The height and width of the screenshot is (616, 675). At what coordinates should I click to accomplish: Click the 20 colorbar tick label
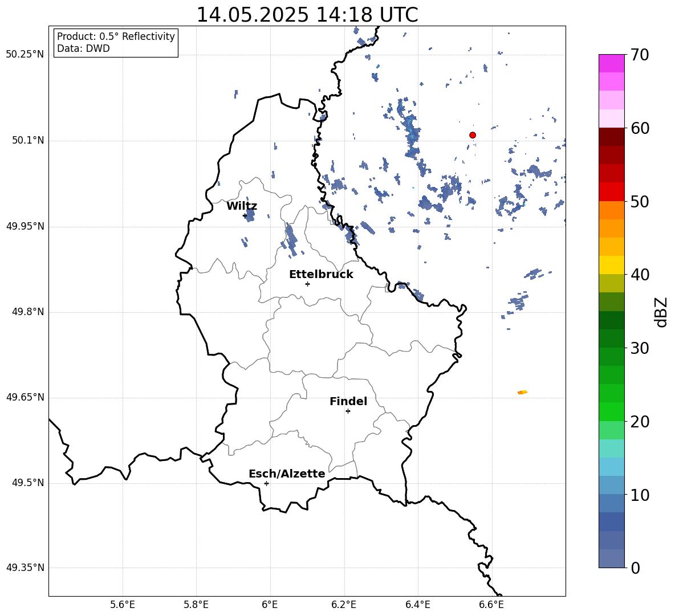coord(640,422)
